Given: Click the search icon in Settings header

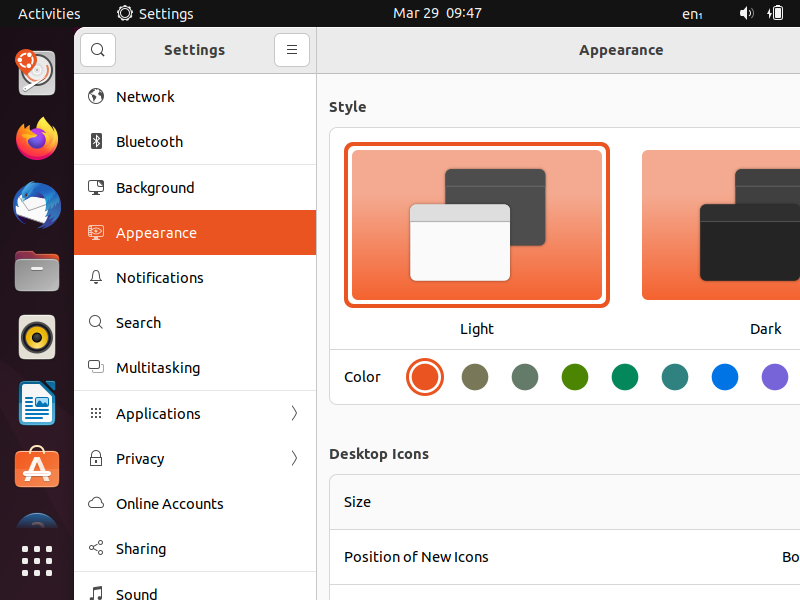Looking at the screenshot, I should 98,50.
